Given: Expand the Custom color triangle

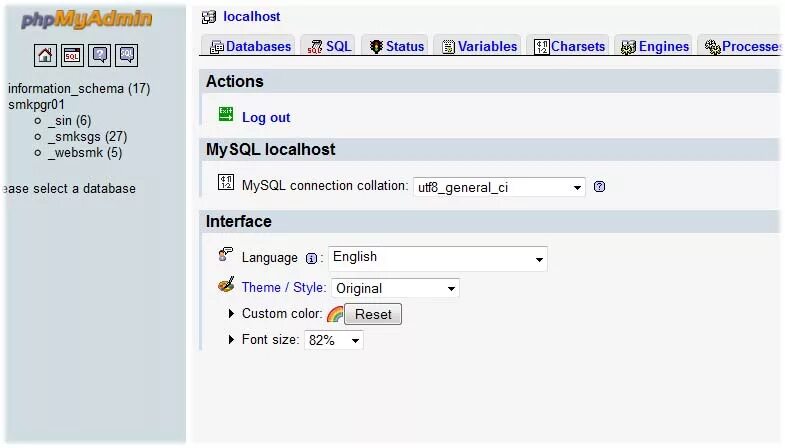Looking at the screenshot, I should tap(231, 313).
